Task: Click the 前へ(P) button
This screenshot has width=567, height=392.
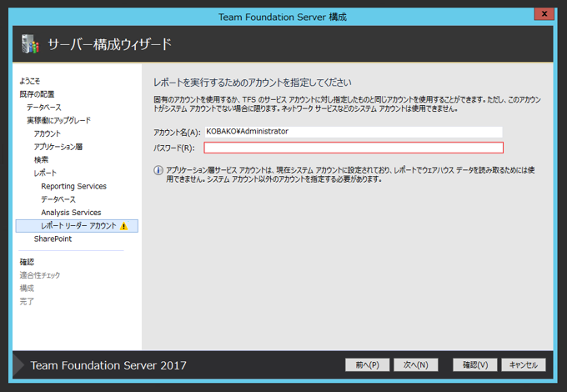Action: point(367,364)
